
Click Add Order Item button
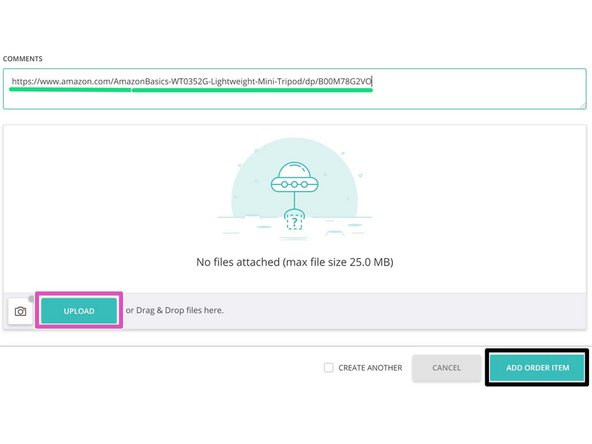537,368
